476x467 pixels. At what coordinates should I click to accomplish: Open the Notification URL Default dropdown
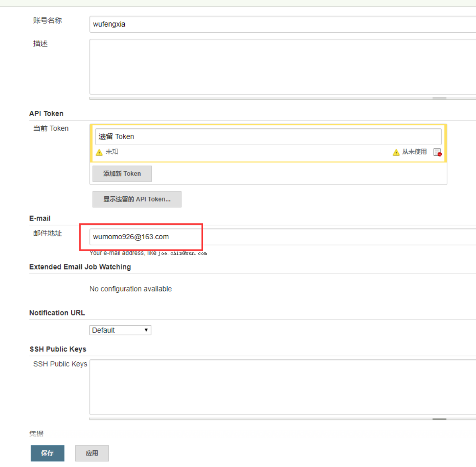(120, 330)
